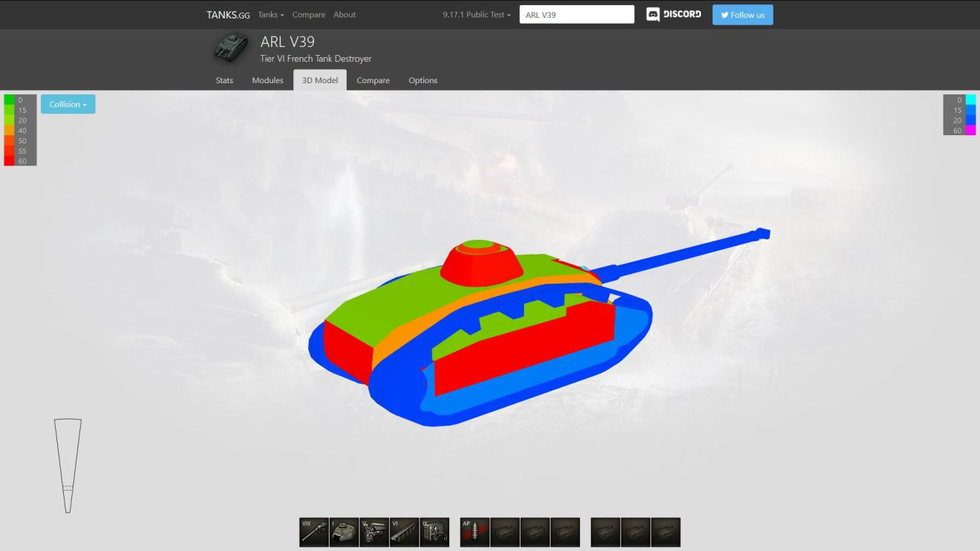The width and height of the screenshot is (980, 551).
Task: Go to the TANKS.GG home link
Action: tap(228, 15)
